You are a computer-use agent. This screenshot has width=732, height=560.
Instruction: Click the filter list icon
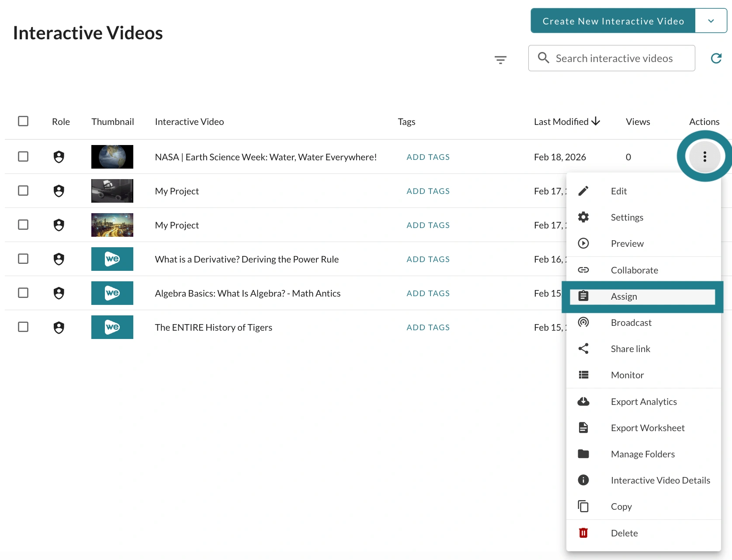pyautogui.click(x=500, y=60)
